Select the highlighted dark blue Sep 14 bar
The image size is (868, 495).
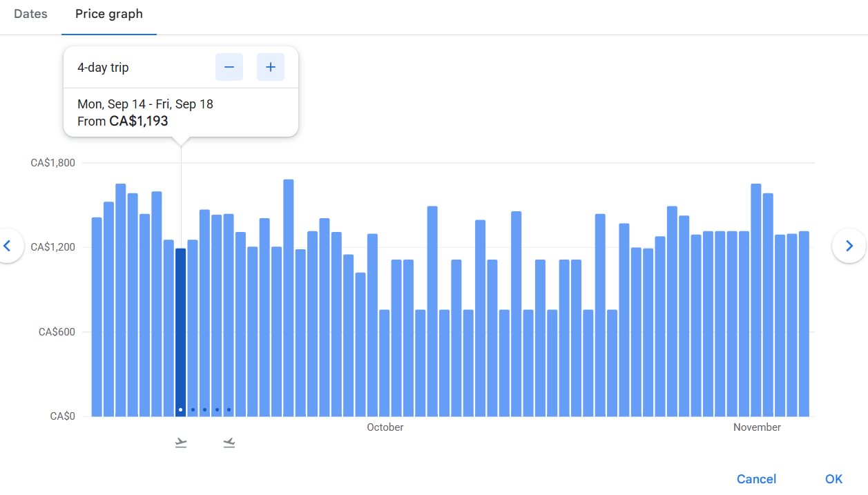click(181, 332)
